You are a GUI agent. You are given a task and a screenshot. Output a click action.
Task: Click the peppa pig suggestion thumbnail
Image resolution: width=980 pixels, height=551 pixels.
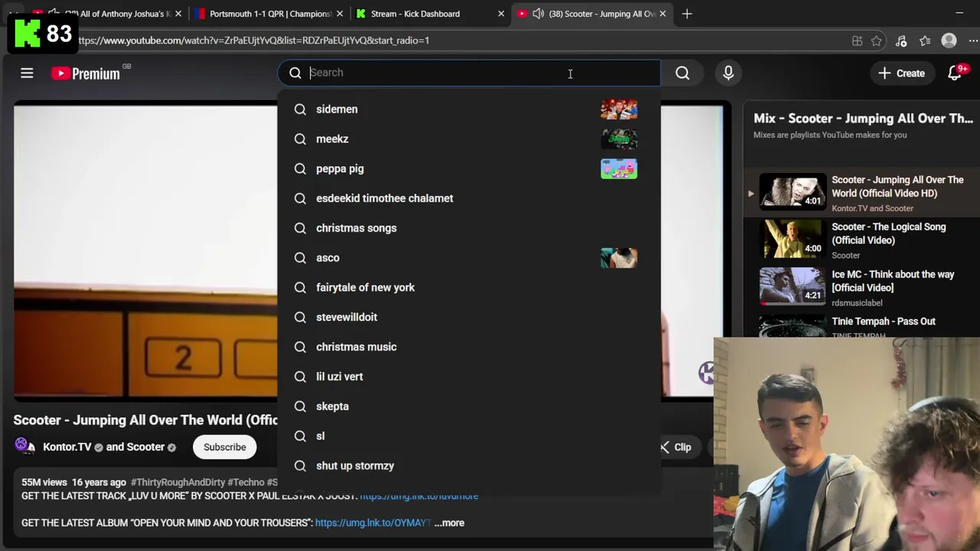point(619,168)
